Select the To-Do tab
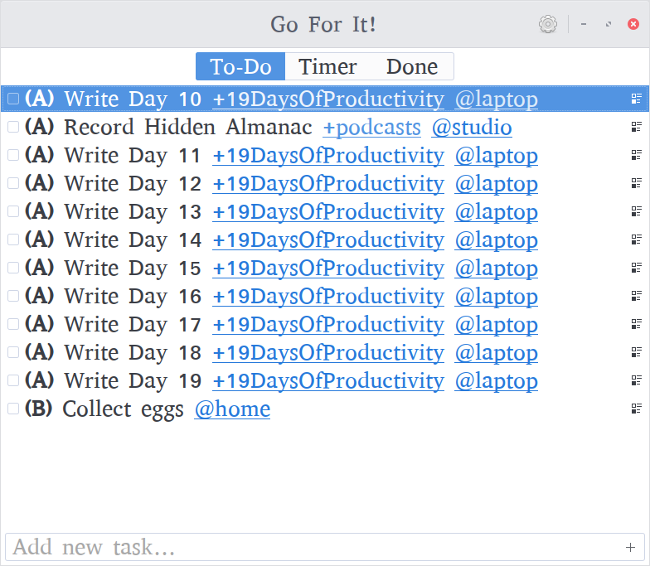The height and width of the screenshot is (566, 650). click(241, 67)
